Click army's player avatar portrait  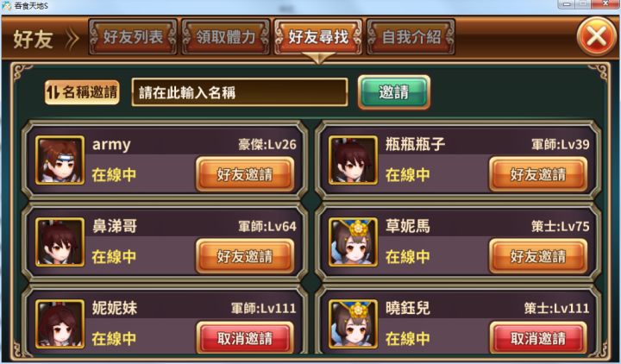60,160
